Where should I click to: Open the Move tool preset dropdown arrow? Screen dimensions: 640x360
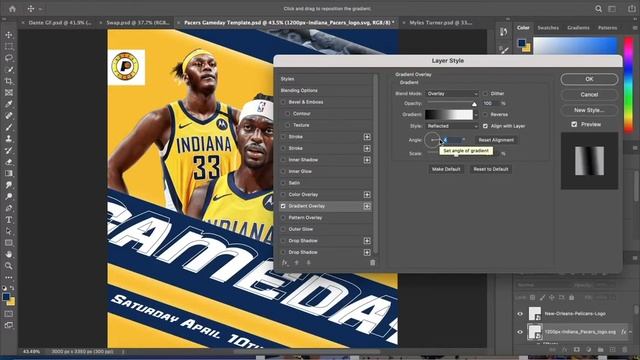coord(40,9)
